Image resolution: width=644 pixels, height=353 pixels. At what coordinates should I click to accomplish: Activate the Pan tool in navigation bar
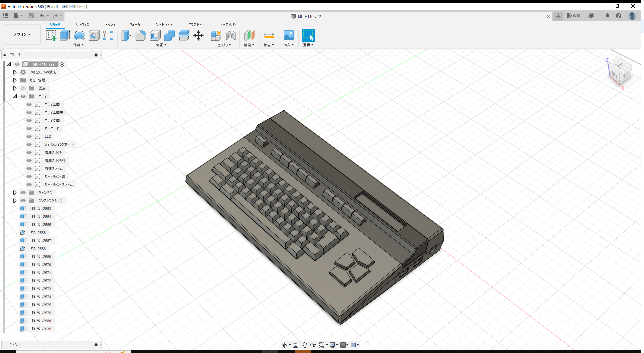click(304, 345)
